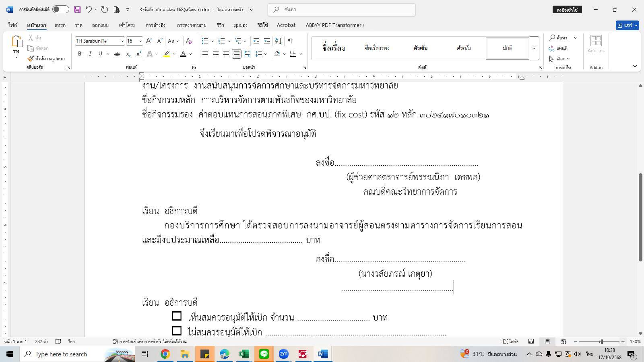The height and width of the screenshot is (362, 644).
Task: Open the TH SarabunIT font name dropdown
Action: pyautogui.click(x=122, y=41)
